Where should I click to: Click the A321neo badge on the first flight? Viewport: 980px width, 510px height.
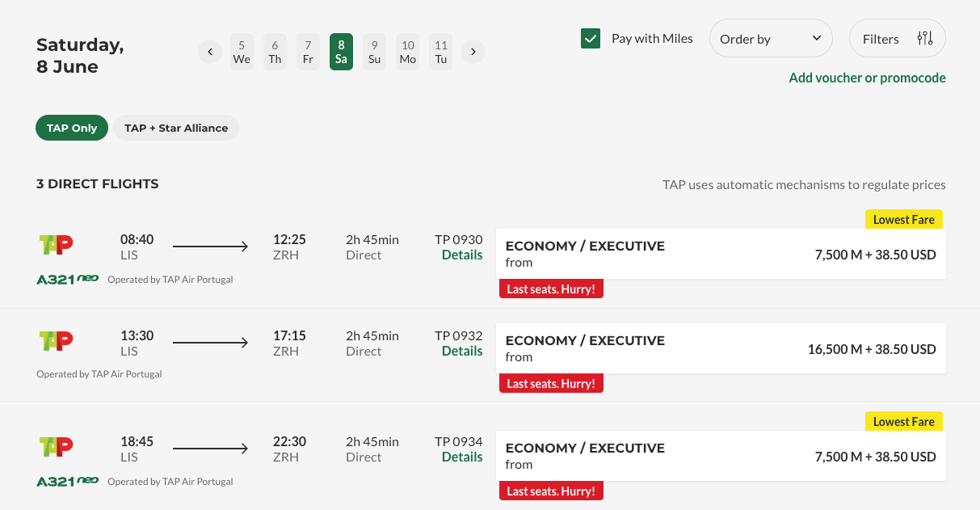(x=66, y=278)
